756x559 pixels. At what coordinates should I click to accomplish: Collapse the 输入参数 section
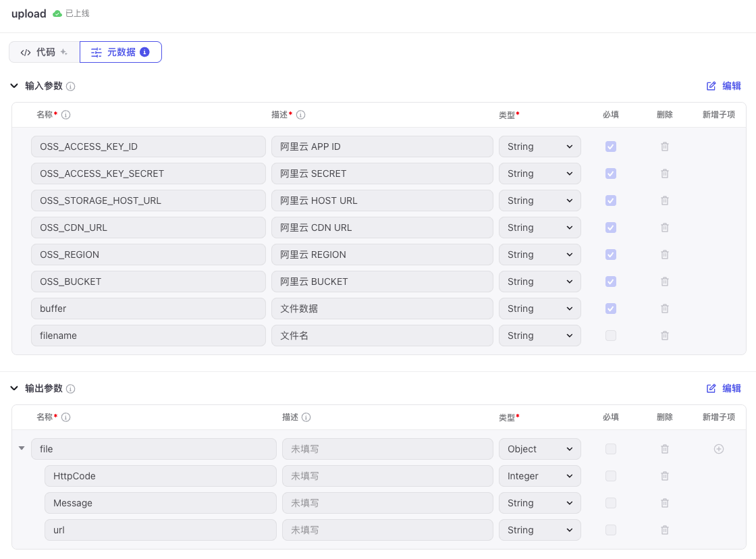click(x=14, y=86)
